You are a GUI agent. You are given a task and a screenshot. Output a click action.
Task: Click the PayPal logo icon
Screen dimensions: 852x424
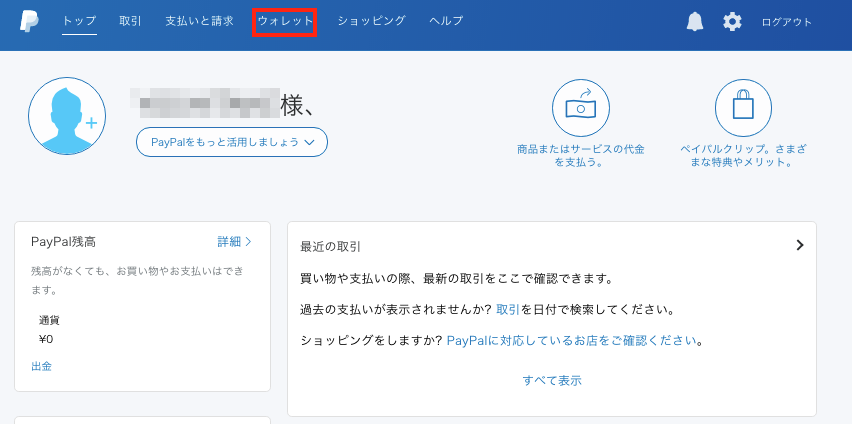29,21
